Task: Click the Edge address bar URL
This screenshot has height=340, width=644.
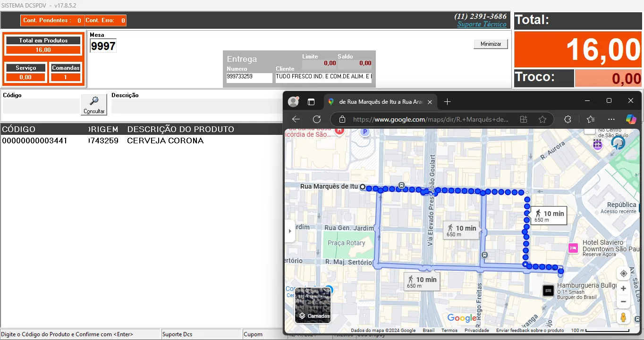Action: pyautogui.click(x=431, y=120)
